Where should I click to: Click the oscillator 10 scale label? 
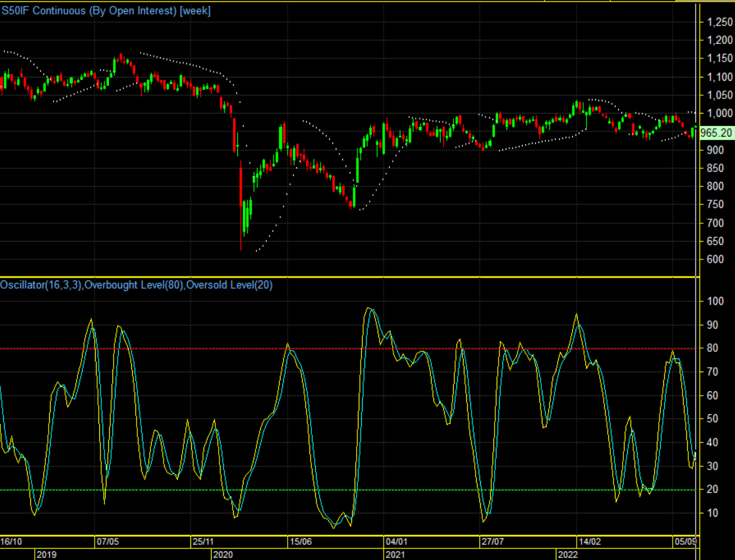pyautogui.click(x=713, y=513)
